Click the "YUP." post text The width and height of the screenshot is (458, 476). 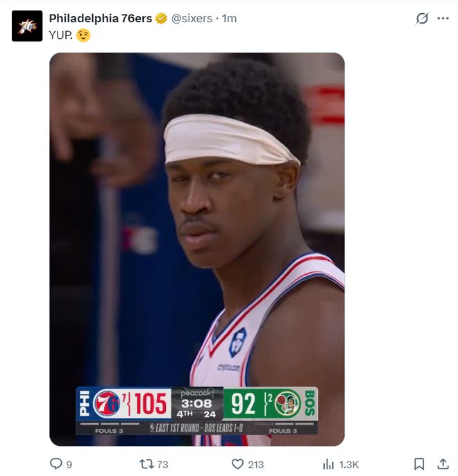(60, 35)
